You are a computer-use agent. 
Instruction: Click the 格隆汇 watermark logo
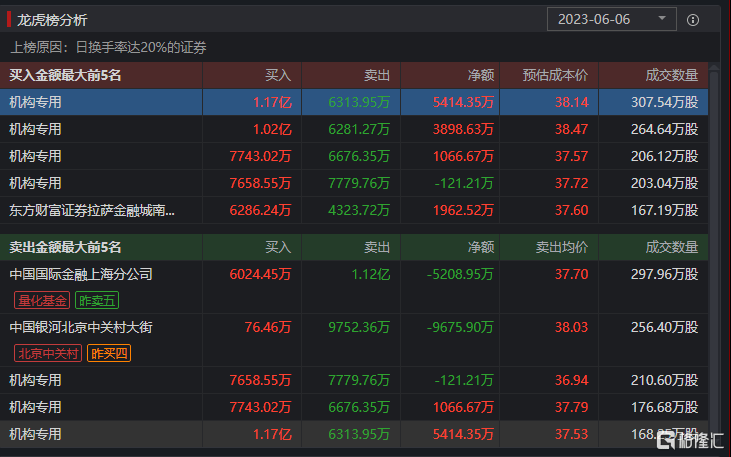pyautogui.click(x=690, y=440)
